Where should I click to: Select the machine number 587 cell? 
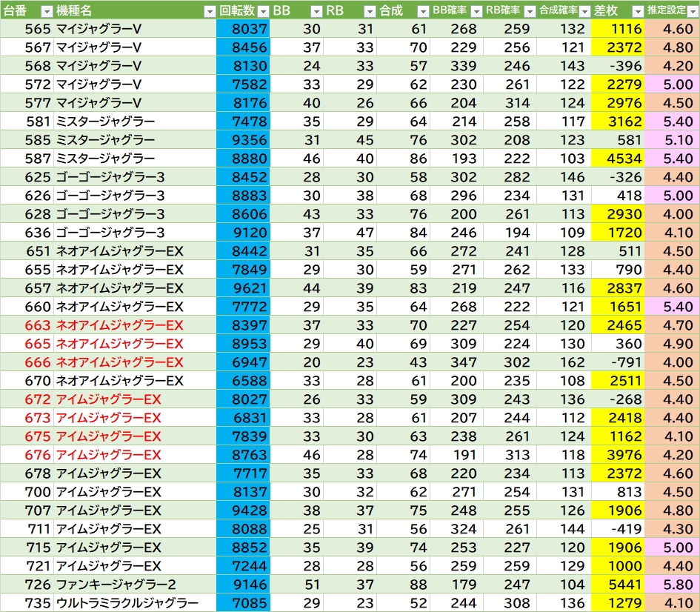(27, 159)
